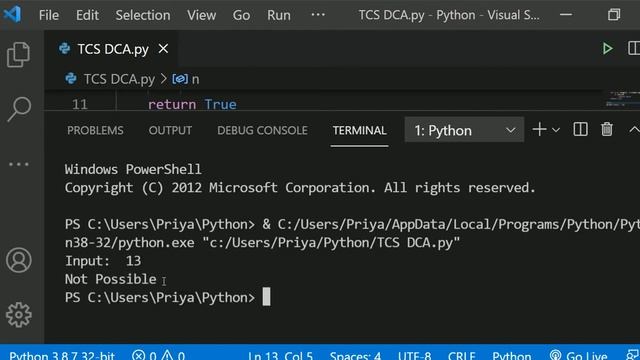Run Python file with play button
The height and width of the screenshot is (360, 640).
(607, 49)
